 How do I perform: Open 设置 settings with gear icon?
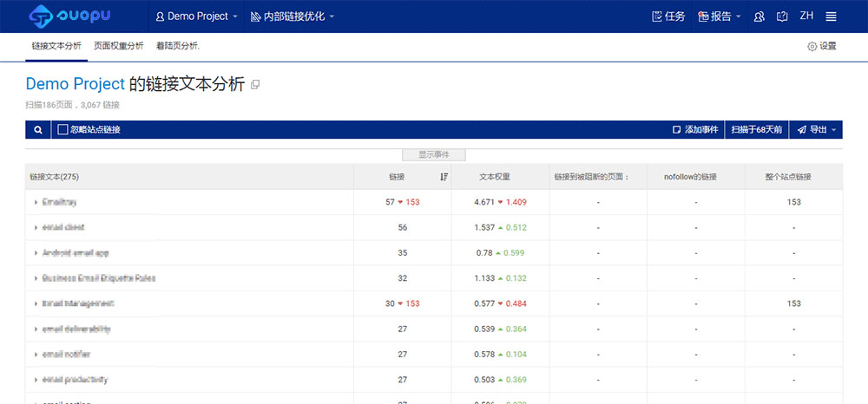[821, 47]
